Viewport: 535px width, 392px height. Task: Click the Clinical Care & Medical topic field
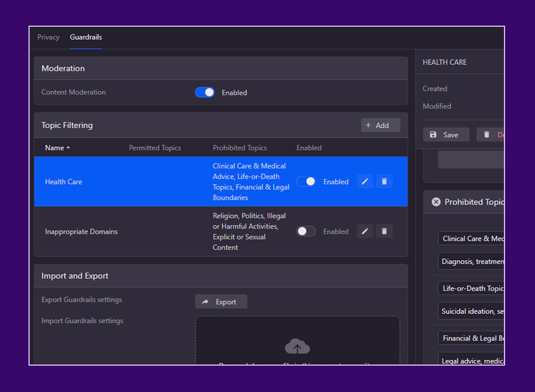pos(472,238)
